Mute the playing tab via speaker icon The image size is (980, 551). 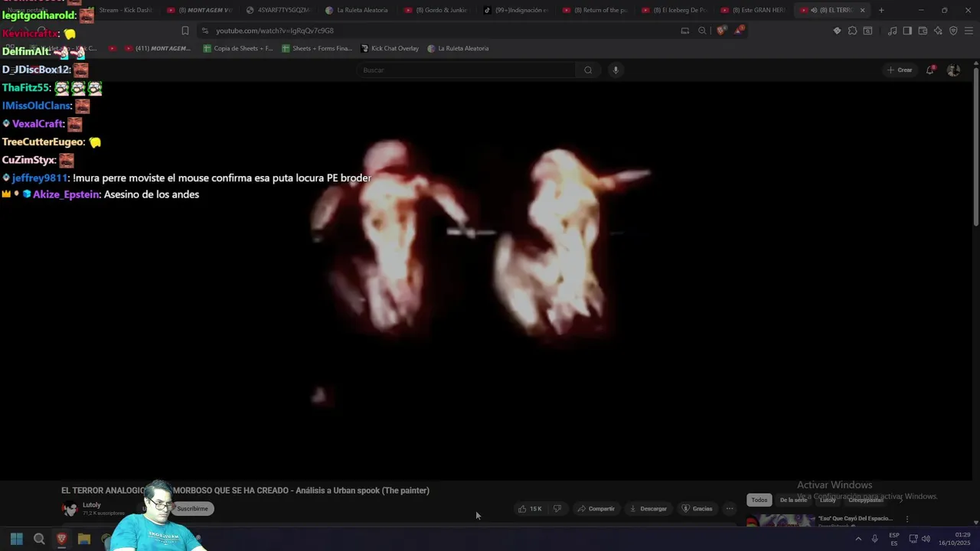tap(814, 10)
